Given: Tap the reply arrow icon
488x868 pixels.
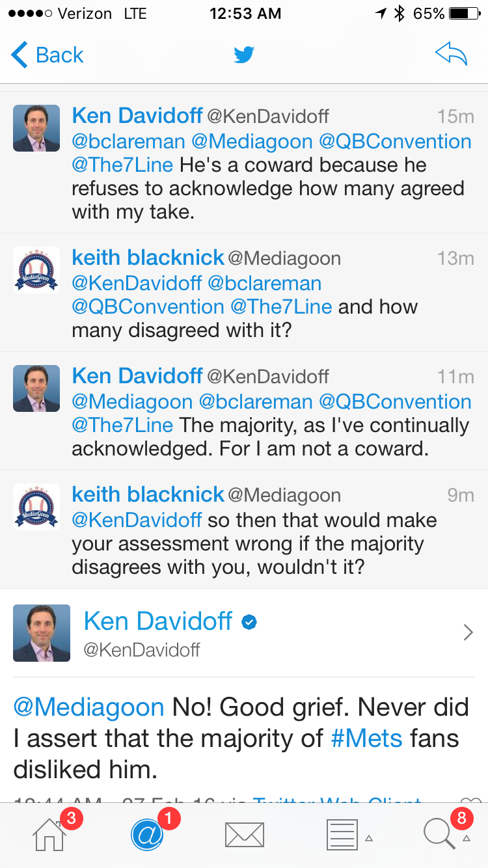Looking at the screenshot, I should tap(451, 55).
